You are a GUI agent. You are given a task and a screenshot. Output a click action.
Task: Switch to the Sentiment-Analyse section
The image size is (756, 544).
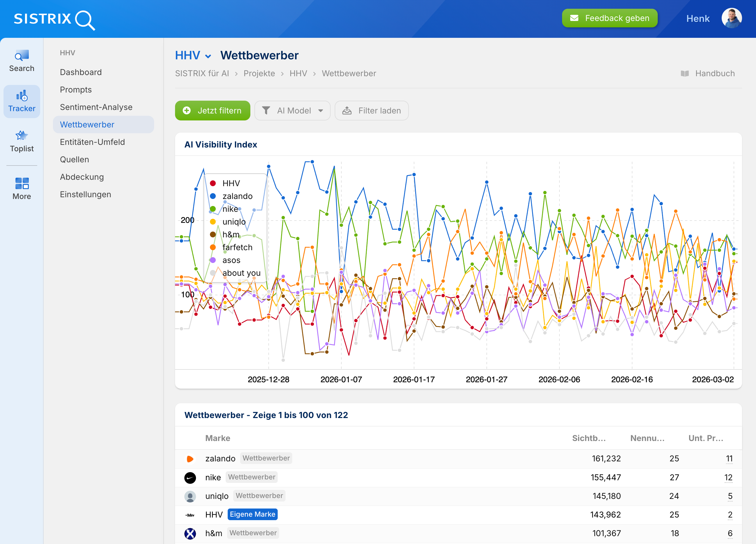pos(96,107)
